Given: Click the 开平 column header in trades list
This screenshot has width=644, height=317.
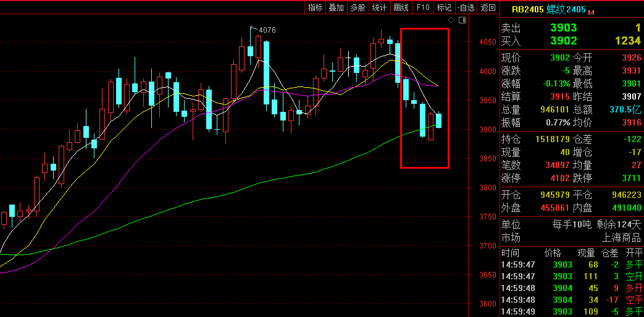Looking at the screenshot, I should (x=634, y=253).
